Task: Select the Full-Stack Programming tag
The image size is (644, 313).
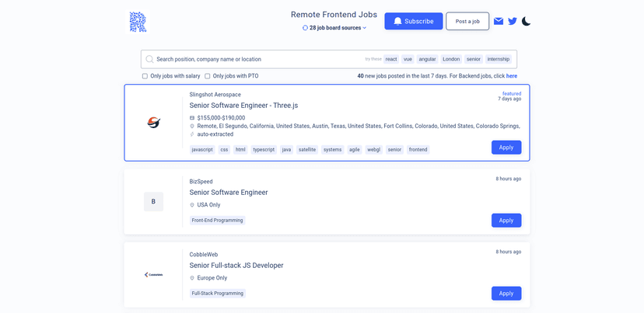Action: (x=217, y=294)
